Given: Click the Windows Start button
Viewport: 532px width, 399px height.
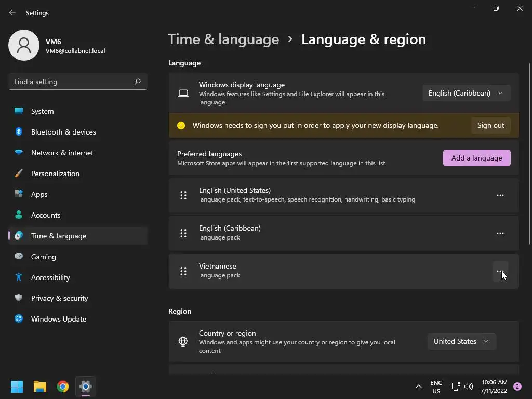Looking at the screenshot, I should click(x=17, y=387).
